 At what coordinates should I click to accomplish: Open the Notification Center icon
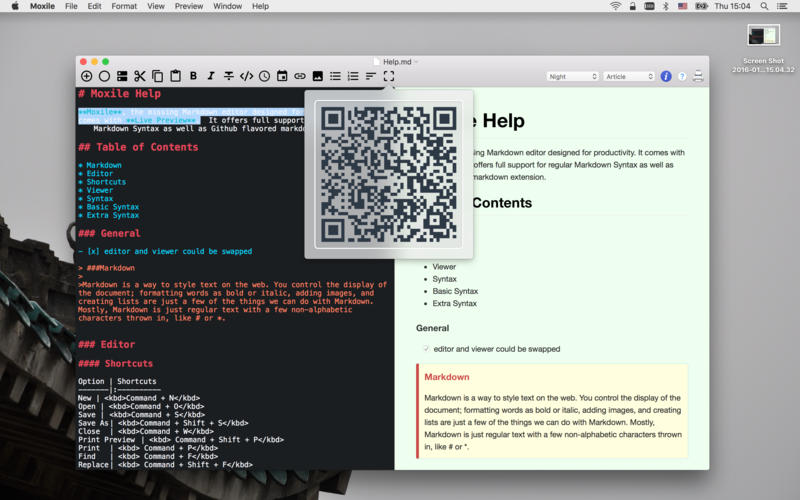(x=782, y=6)
